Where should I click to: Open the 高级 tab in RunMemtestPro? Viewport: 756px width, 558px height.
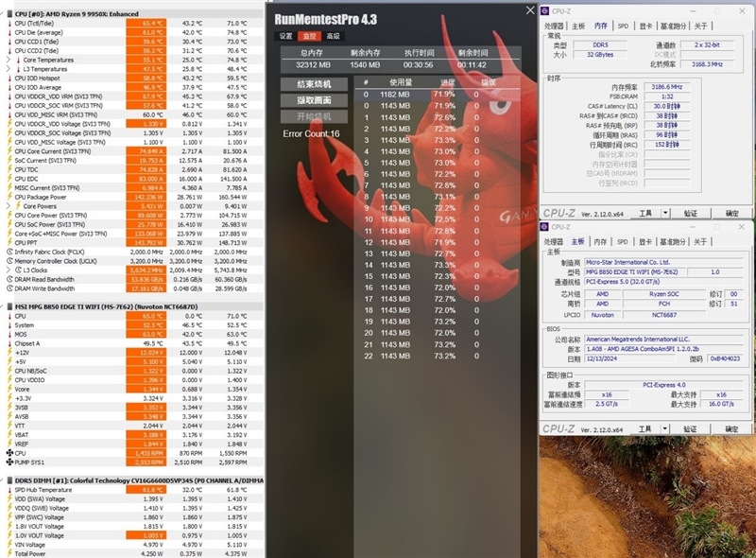pyautogui.click(x=333, y=36)
